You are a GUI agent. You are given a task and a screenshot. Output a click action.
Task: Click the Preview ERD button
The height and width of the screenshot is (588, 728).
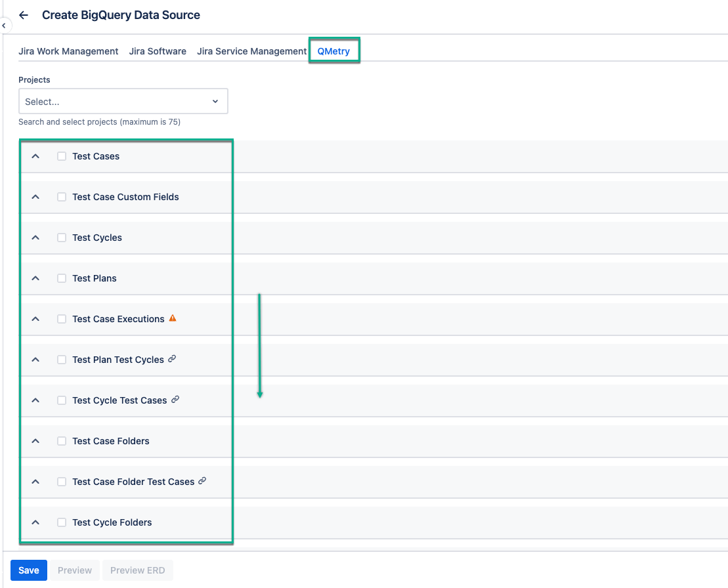[x=137, y=570]
